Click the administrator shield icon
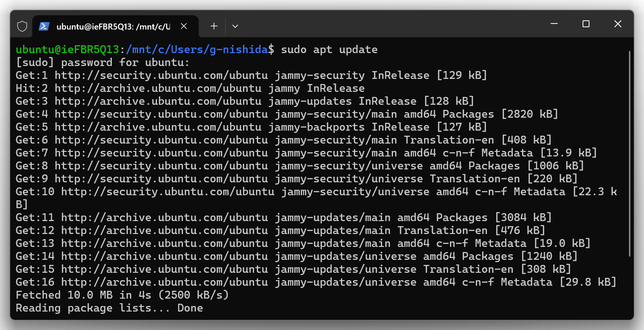Image resolution: width=644 pixels, height=330 pixels. pyautogui.click(x=22, y=26)
